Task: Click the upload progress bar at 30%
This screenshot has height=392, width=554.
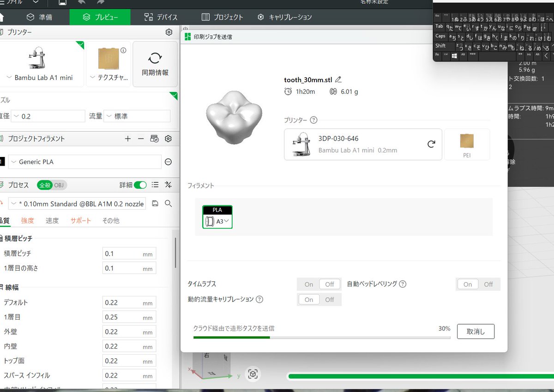Action: point(322,338)
